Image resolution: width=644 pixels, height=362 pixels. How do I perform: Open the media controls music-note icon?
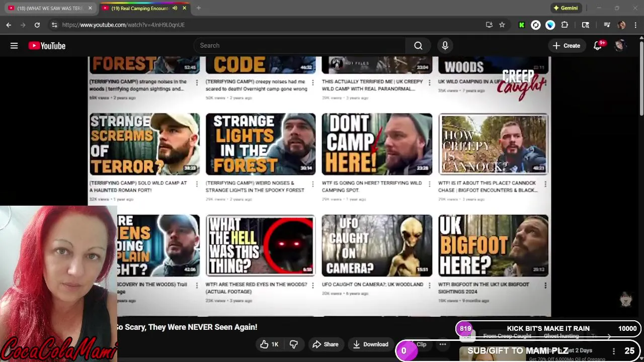point(607,25)
